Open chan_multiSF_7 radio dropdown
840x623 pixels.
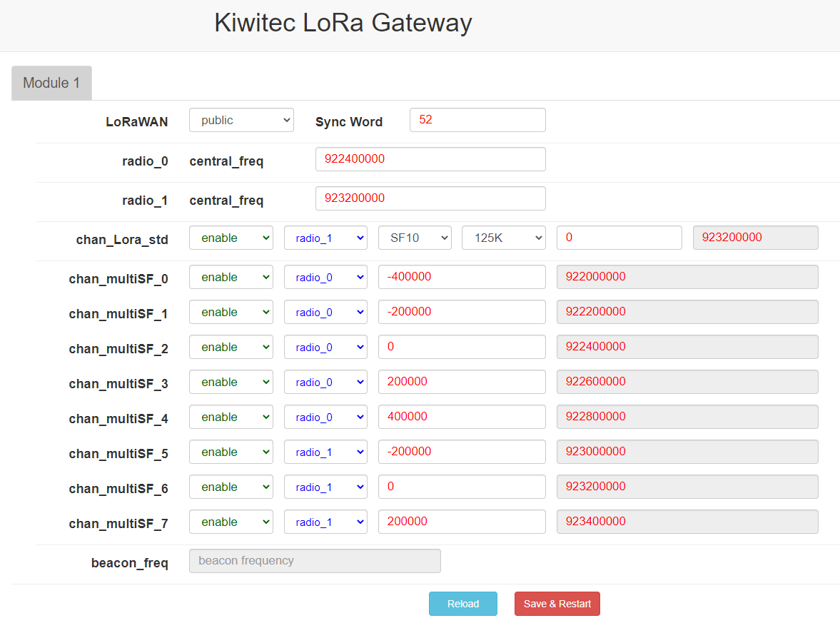325,522
